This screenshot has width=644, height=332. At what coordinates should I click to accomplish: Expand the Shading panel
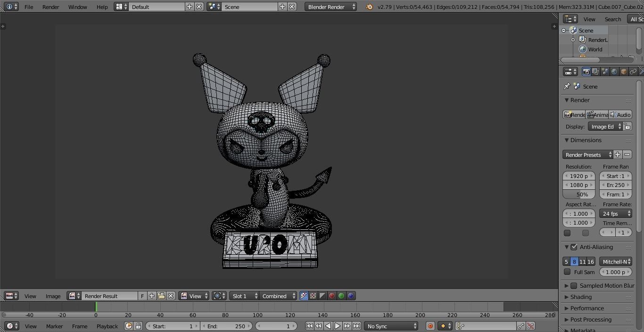click(x=581, y=297)
